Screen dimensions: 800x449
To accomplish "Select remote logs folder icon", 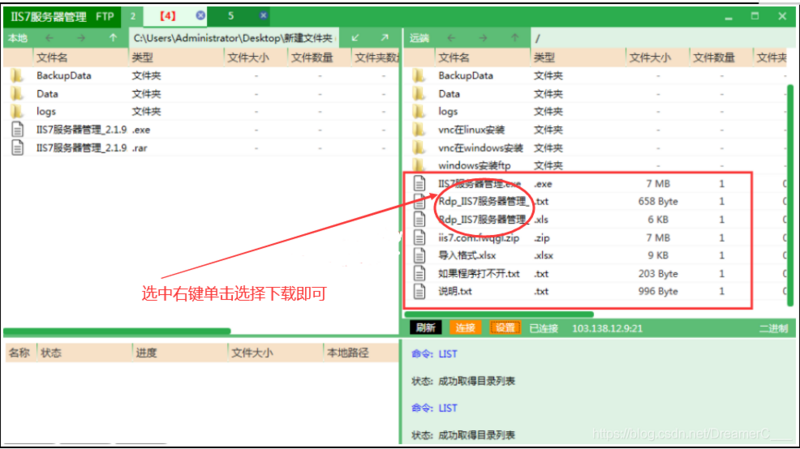I will (419, 111).
